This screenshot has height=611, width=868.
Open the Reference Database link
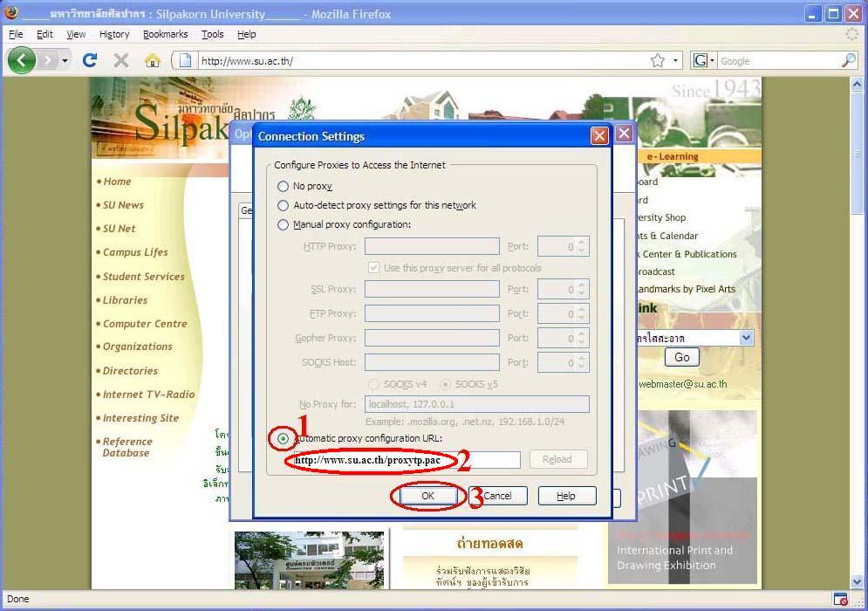[127, 447]
